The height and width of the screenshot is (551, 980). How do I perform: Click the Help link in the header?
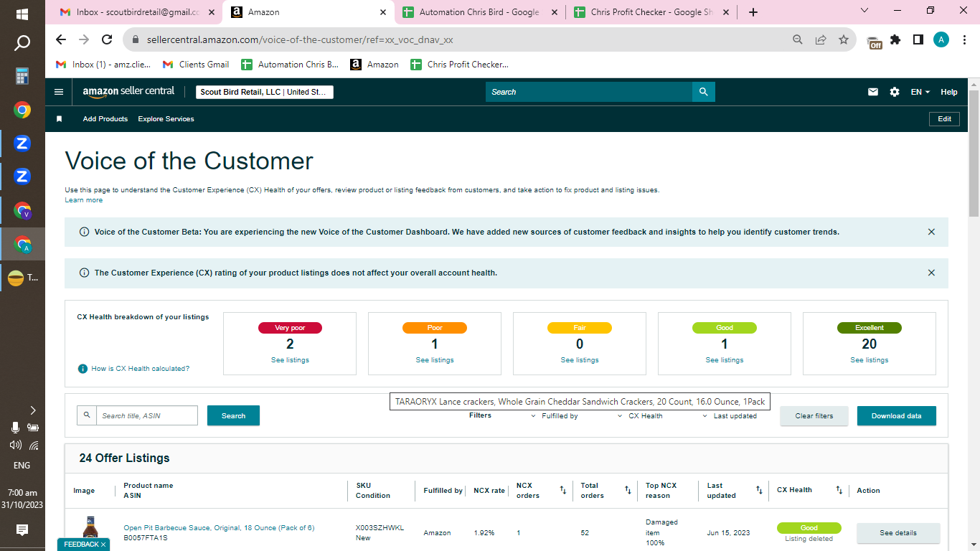point(949,92)
